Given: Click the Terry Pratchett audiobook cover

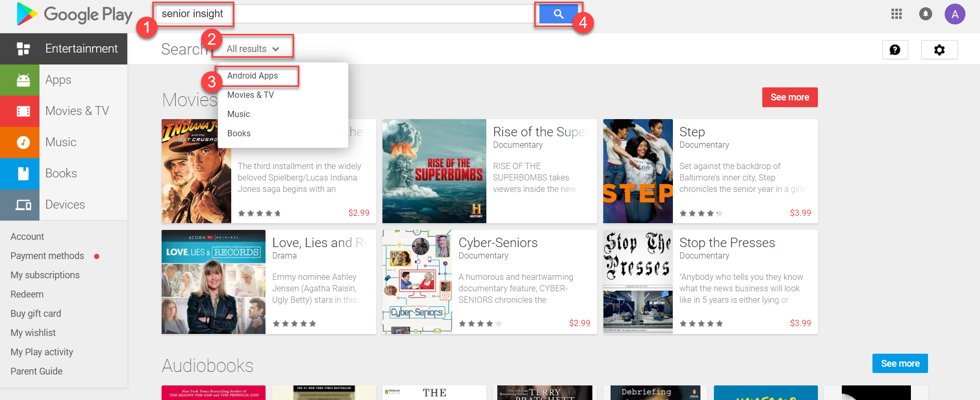Looking at the screenshot, I should coord(545,393).
